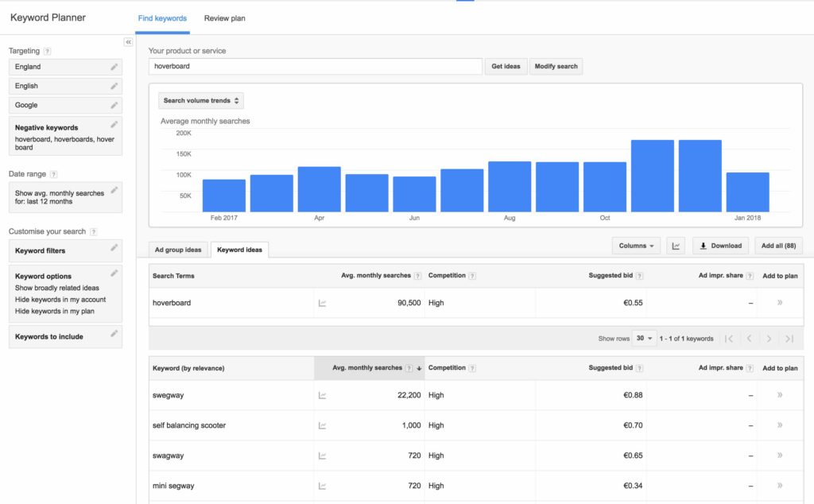The width and height of the screenshot is (814, 504).
Task: Click Add all (88) button
Action: 778,246
